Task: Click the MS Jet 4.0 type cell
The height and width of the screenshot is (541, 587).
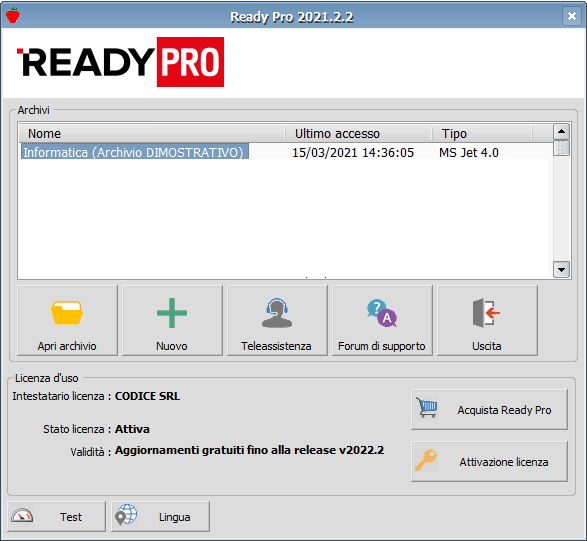Action: click(469, 153)
